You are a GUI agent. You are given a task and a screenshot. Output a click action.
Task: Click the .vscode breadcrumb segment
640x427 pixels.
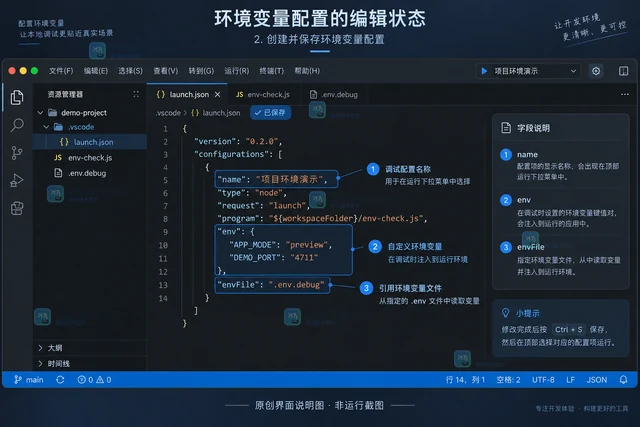168,113
